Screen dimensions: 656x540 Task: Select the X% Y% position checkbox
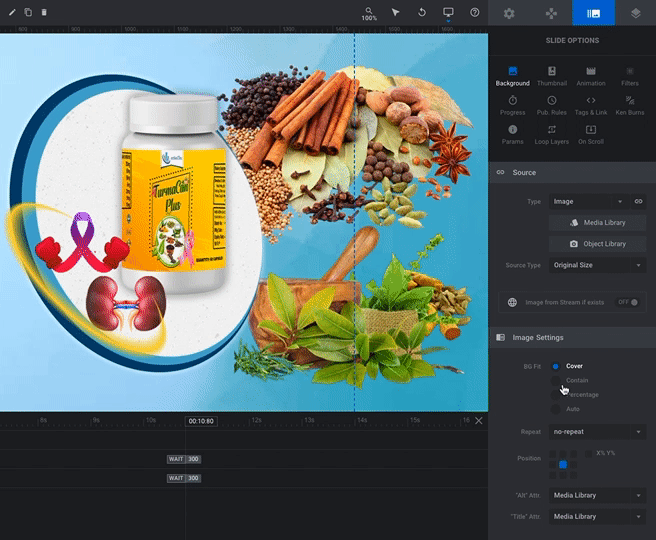[x=588, y=453]
